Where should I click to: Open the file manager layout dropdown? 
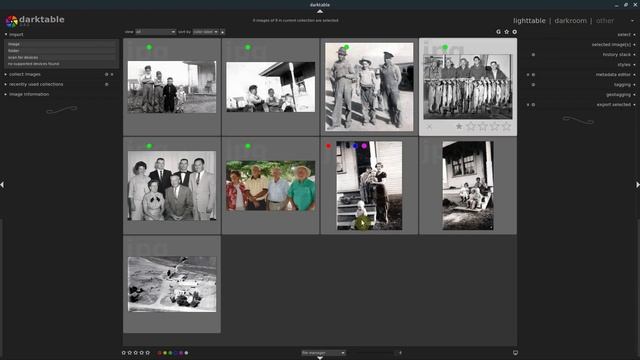click(323, 353)
